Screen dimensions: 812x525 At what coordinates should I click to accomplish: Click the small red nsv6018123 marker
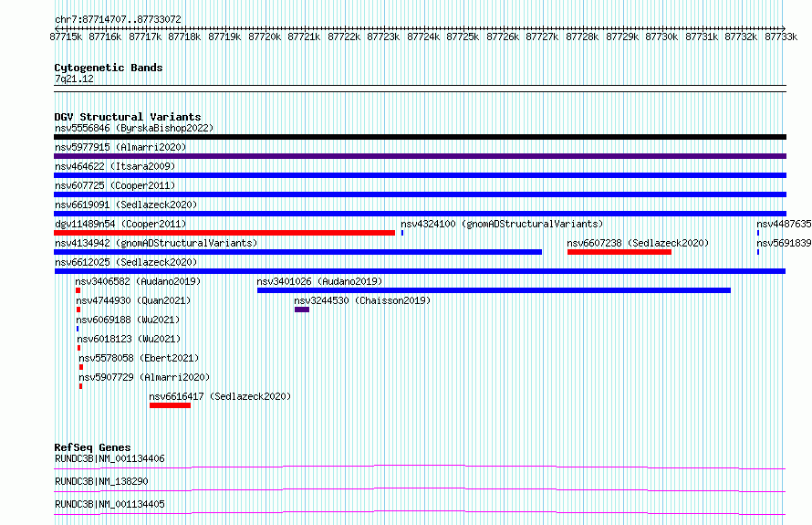(x=79, y=348)
